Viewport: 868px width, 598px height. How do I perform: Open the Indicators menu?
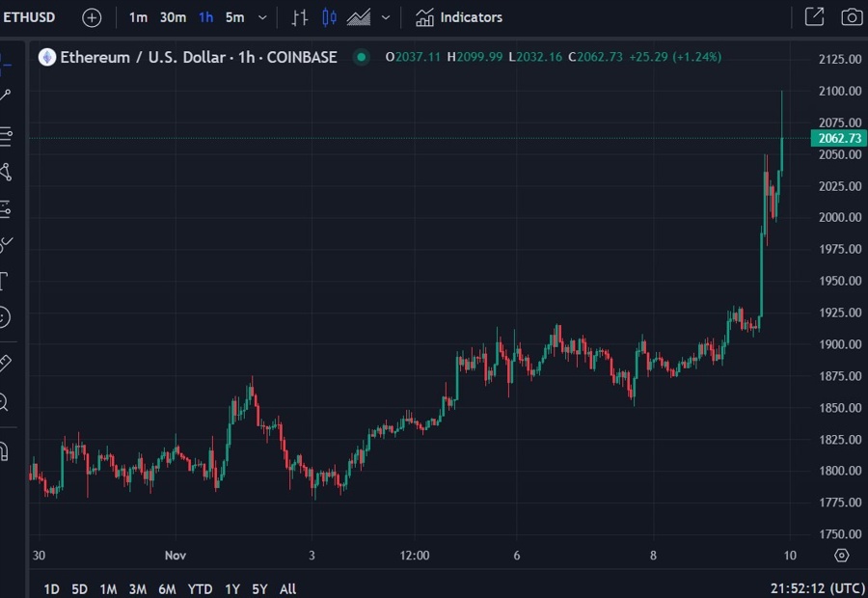(x=459, y=17)
